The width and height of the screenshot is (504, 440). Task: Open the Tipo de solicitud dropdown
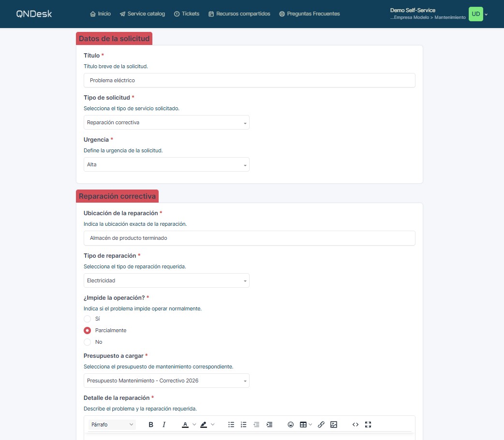click(166, 122)
